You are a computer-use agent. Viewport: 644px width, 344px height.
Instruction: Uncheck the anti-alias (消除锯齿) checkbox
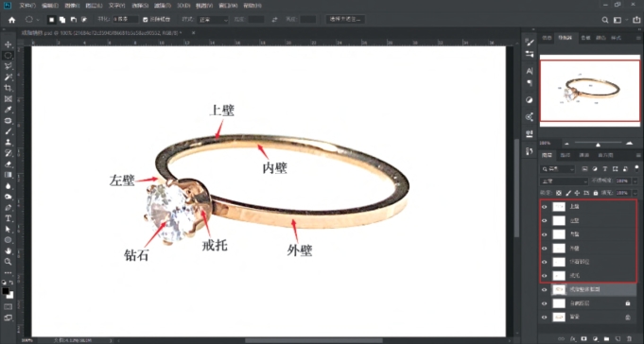pos(146,20)
